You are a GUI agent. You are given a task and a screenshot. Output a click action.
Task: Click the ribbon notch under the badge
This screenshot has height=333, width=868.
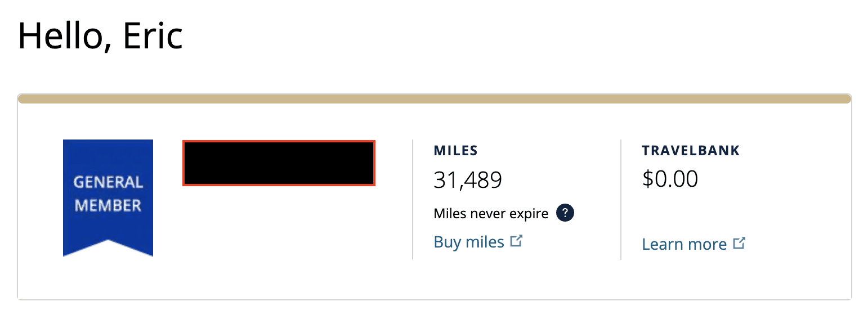108,248
